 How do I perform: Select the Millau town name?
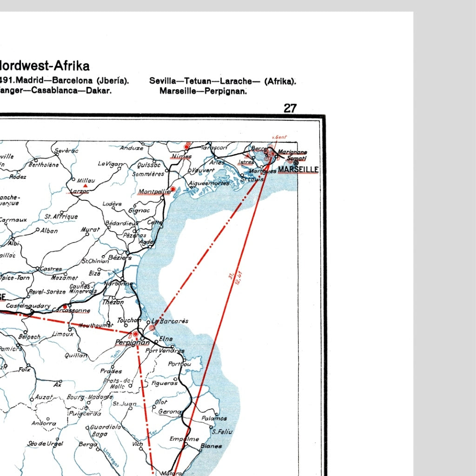pos(86,181)
